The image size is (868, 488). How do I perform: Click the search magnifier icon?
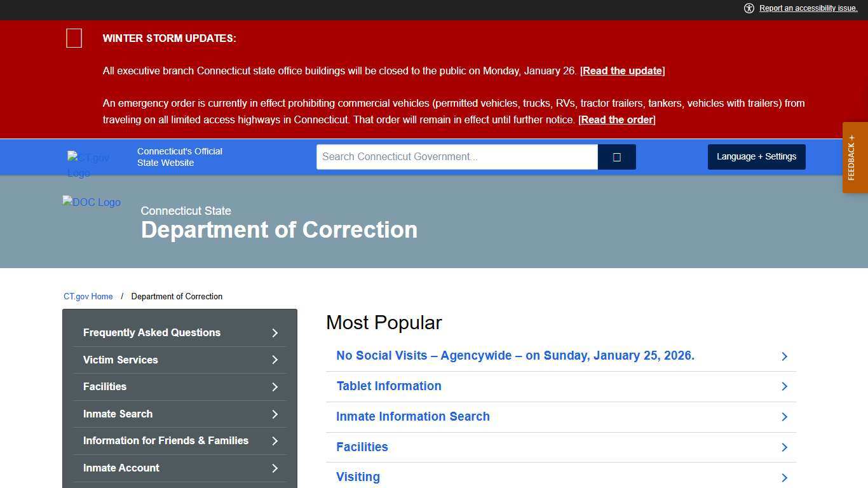click(616, 156)
